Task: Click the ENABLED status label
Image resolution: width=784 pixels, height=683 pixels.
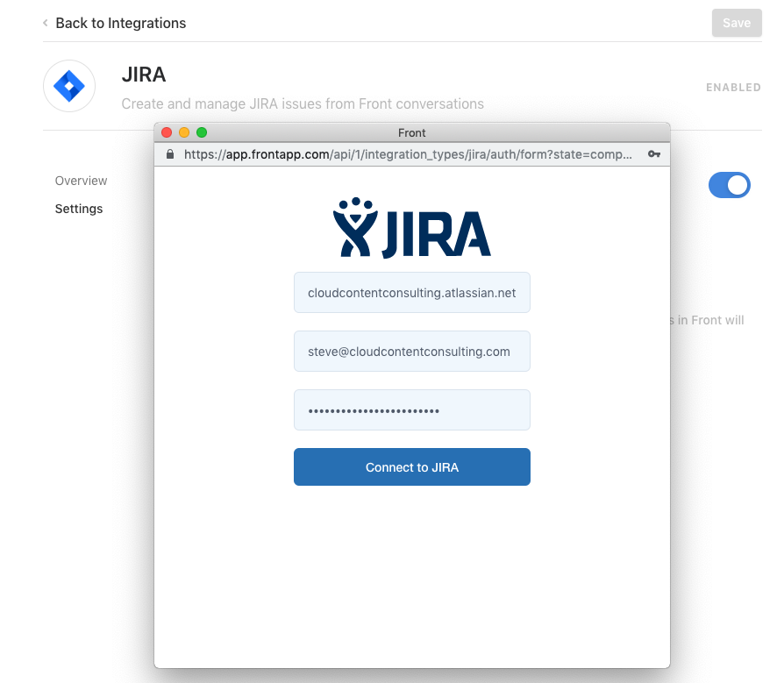Action: point(733,88)
